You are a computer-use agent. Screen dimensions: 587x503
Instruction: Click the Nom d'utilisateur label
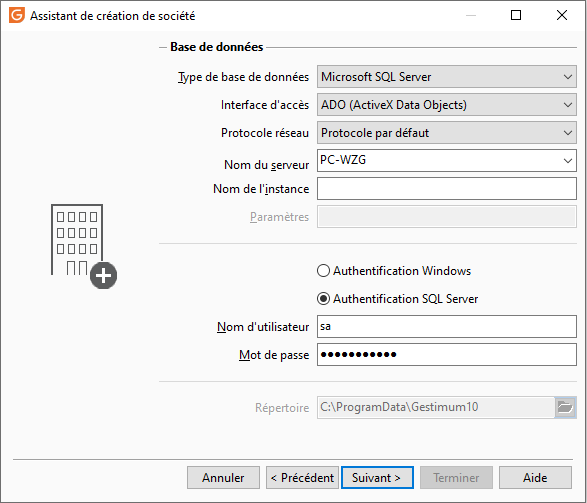263,327
